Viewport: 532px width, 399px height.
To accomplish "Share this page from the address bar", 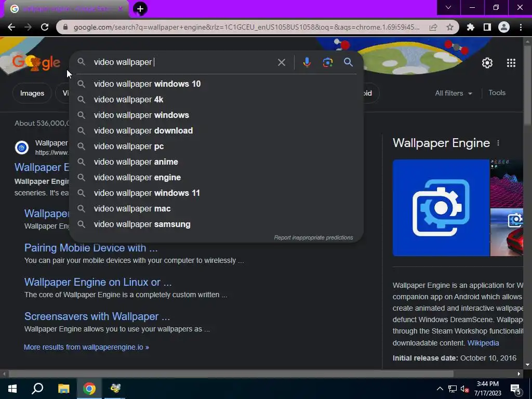I will coord(433,27).
